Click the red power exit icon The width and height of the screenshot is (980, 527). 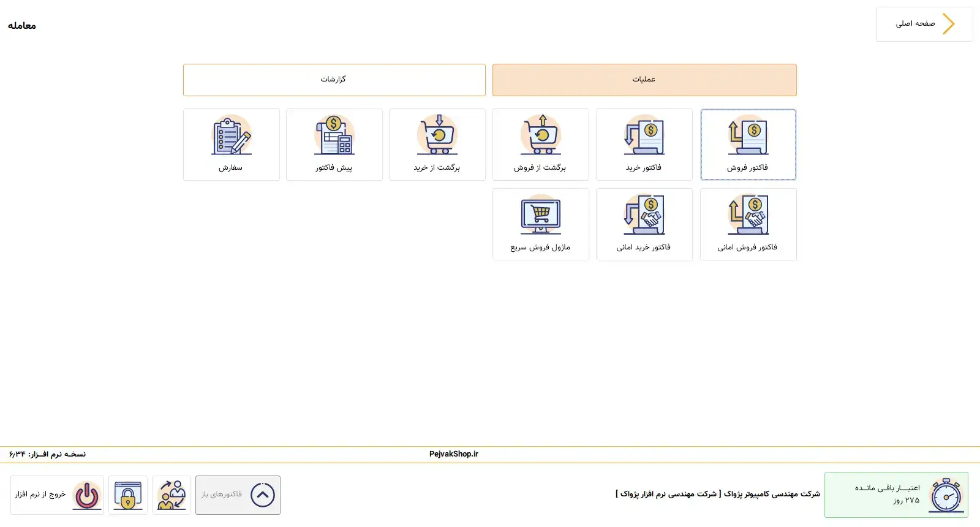(87, 495)
